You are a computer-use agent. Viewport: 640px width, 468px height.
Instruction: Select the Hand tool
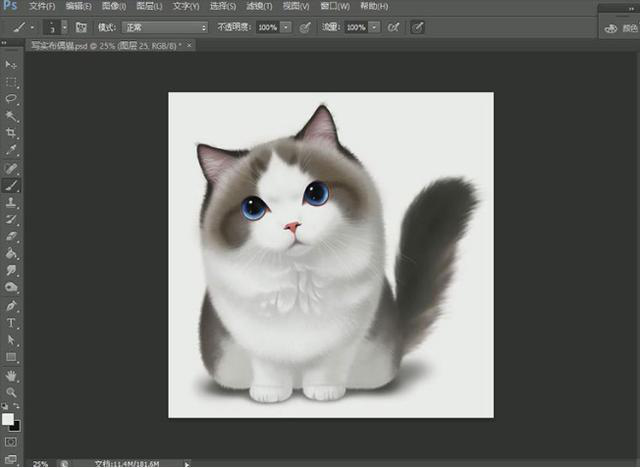click(12, 375)
